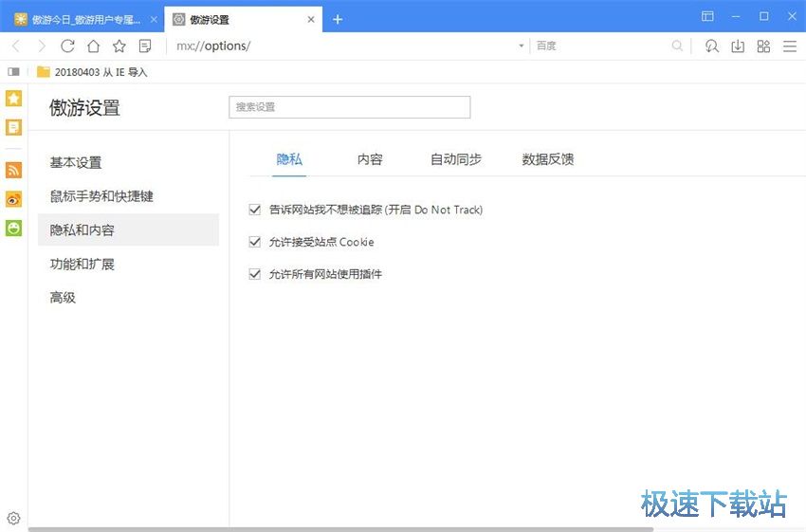Open the downloads icon

tap(738, 46)
